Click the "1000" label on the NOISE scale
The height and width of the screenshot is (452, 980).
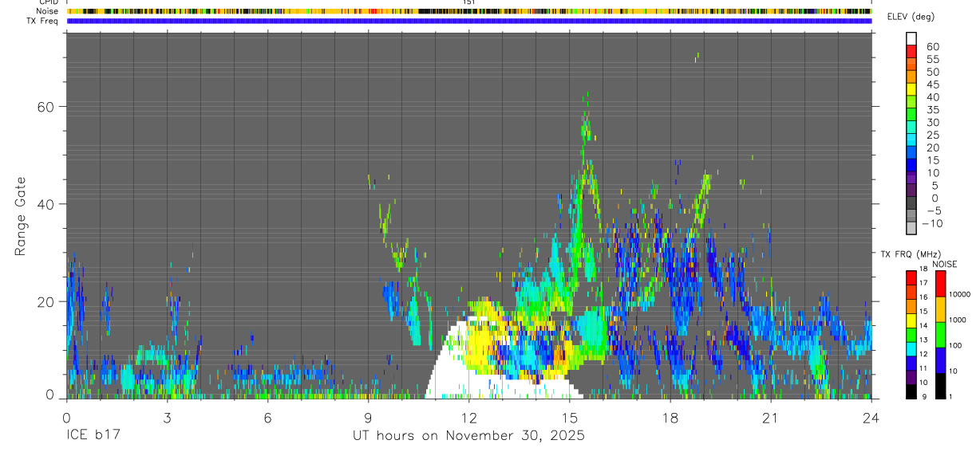click(959, 320)
